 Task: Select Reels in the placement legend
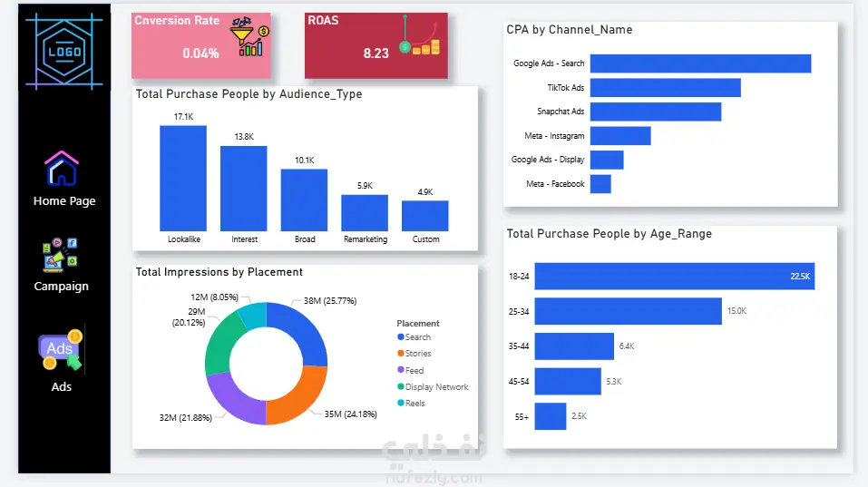tap(414, 404)
